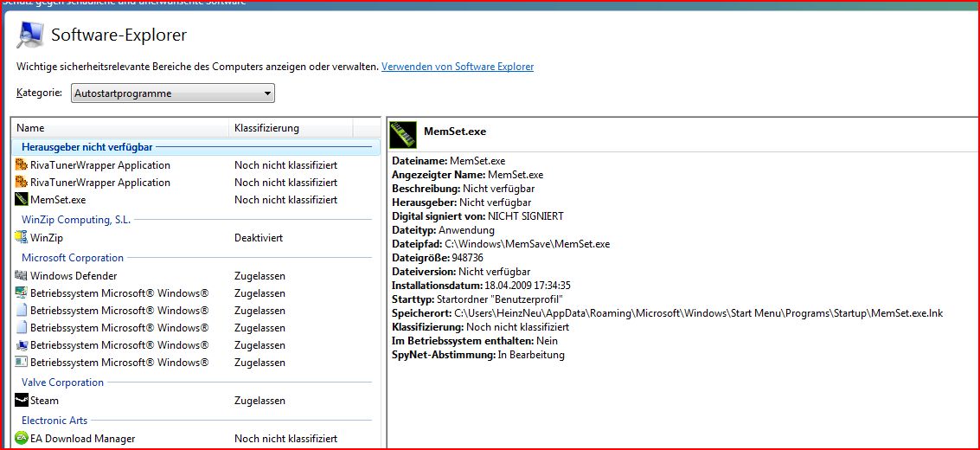This screenshot has width=980, height=450.
Task: Click the SpyNet-Abstimmung: In Bearbeitung line
Action: coord(478,355)
